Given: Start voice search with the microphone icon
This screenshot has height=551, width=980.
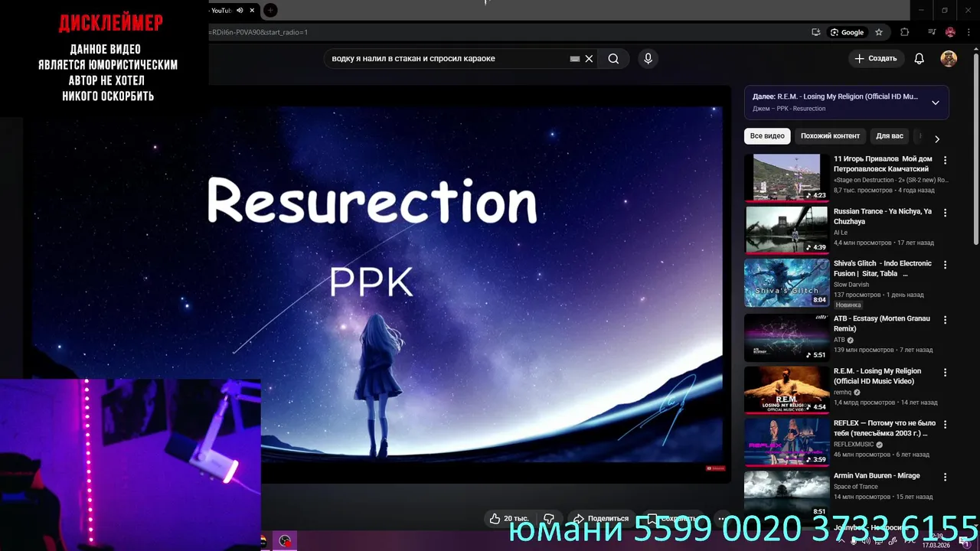Looking at the screenshot, I should [648, 59].
